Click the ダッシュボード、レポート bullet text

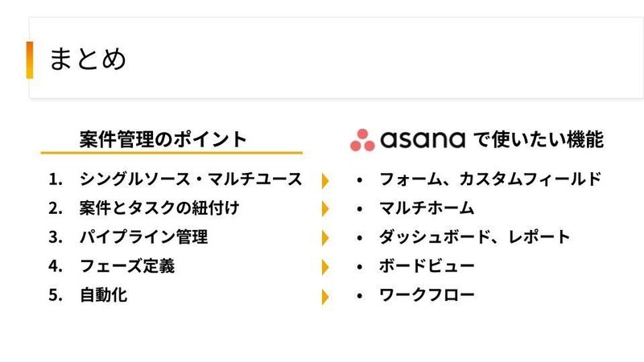point(474,237)
